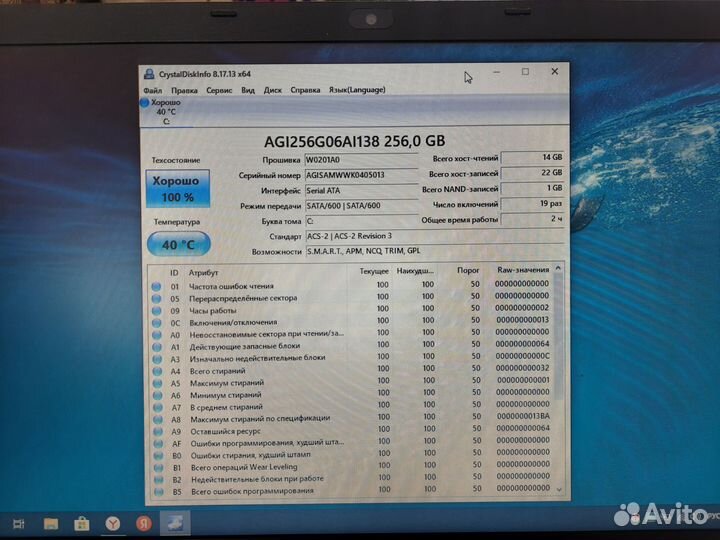This screenshot has height=540, width=720.
Task: Click status icon of attribute B2
Action: [x=159, y=480]
